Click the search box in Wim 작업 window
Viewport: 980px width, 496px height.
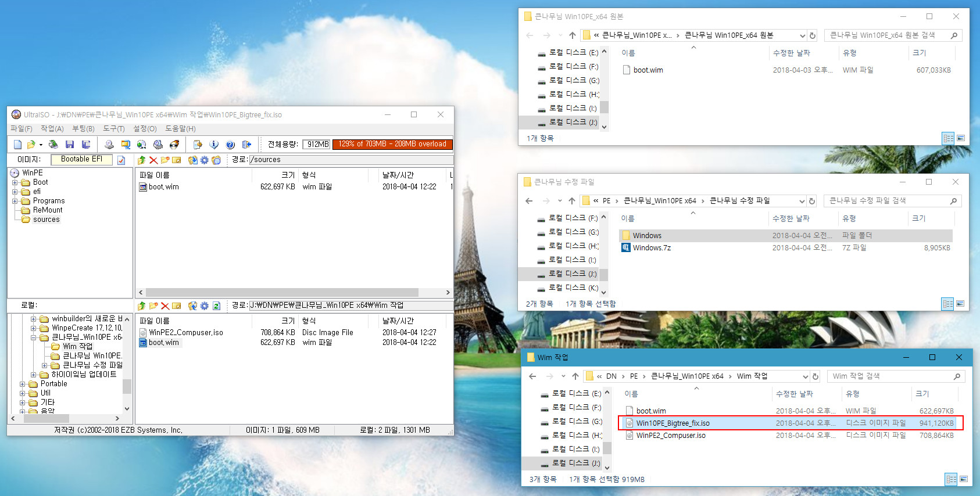[x=896, y=376]
